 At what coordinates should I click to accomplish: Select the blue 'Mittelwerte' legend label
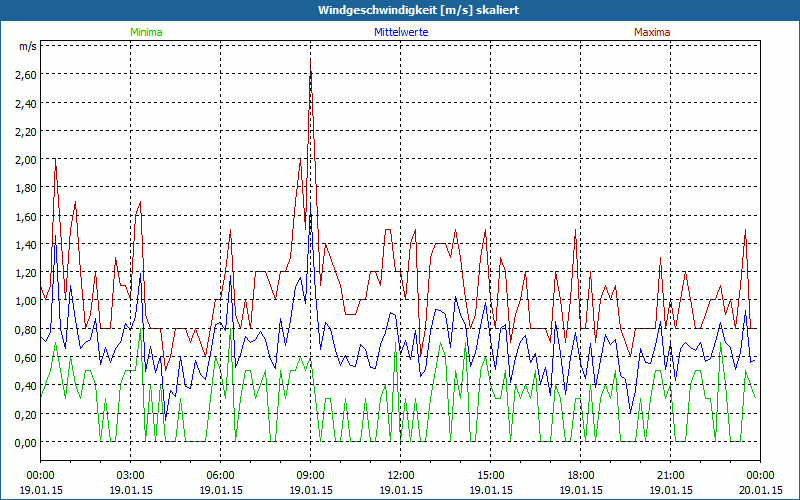(401, 32)
